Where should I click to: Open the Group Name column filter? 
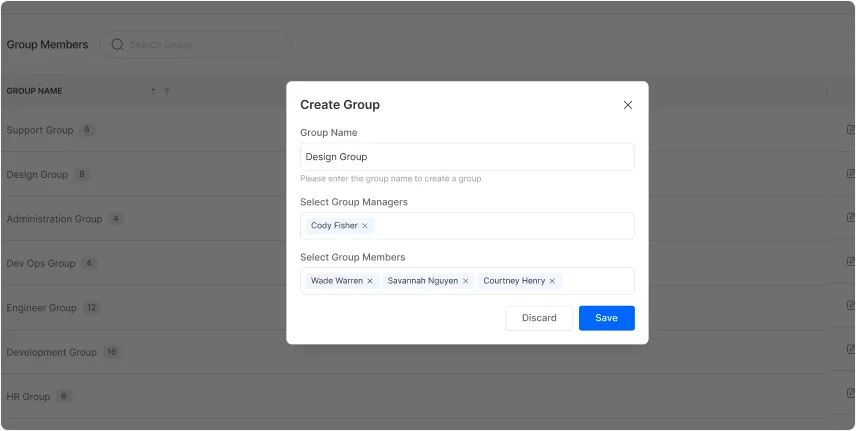click(x=167, y=91)
